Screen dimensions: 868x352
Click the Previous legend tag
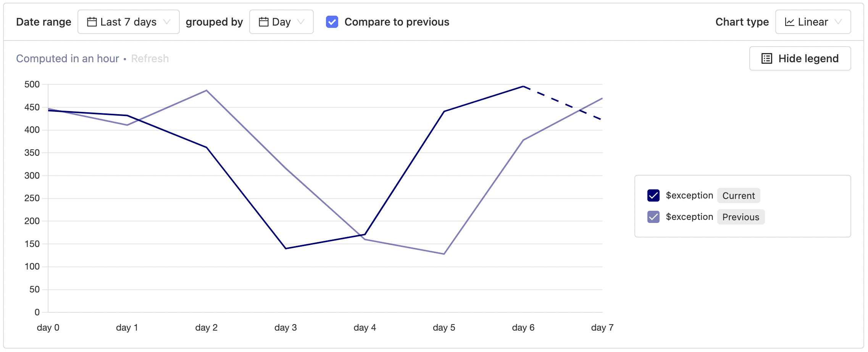click(741, 217)
